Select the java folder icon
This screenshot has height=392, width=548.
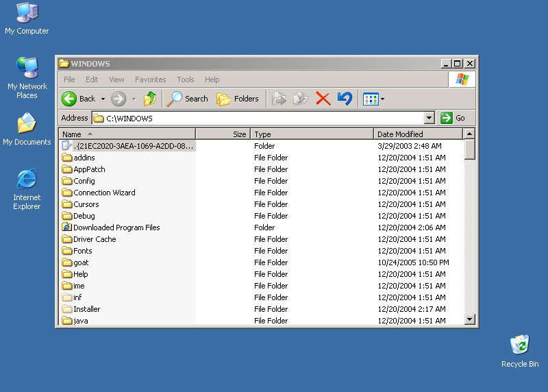(66, 320)
